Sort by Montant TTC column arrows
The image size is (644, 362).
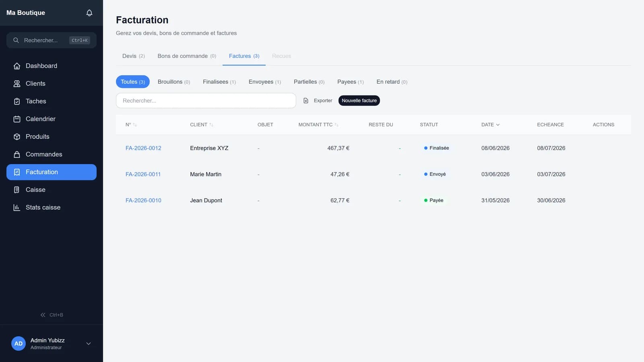pos(336,125)
